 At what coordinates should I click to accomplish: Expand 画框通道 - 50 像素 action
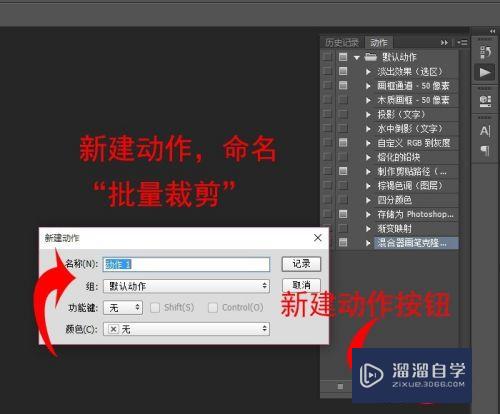pyautogui.click(x=368, y=86)
